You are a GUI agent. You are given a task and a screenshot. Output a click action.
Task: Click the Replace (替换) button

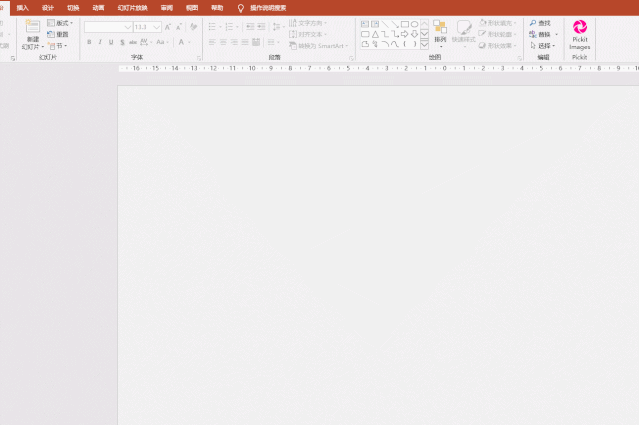click(541, 34)
